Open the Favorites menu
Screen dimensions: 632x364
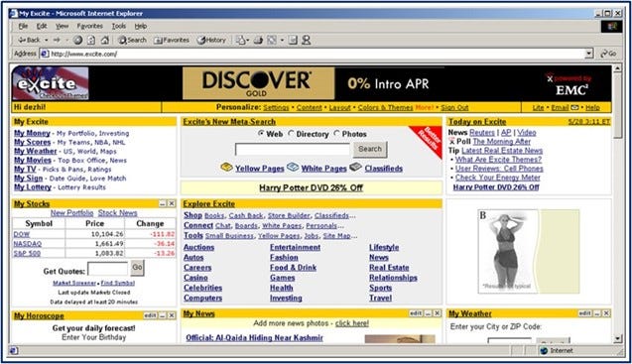(89, 26)
